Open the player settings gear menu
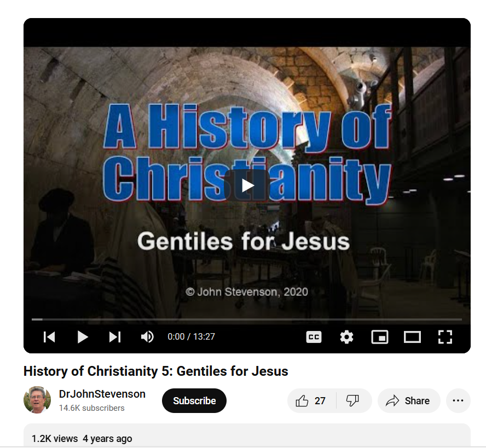This screenshot has height=448, width=486. [x=346, y=337]
